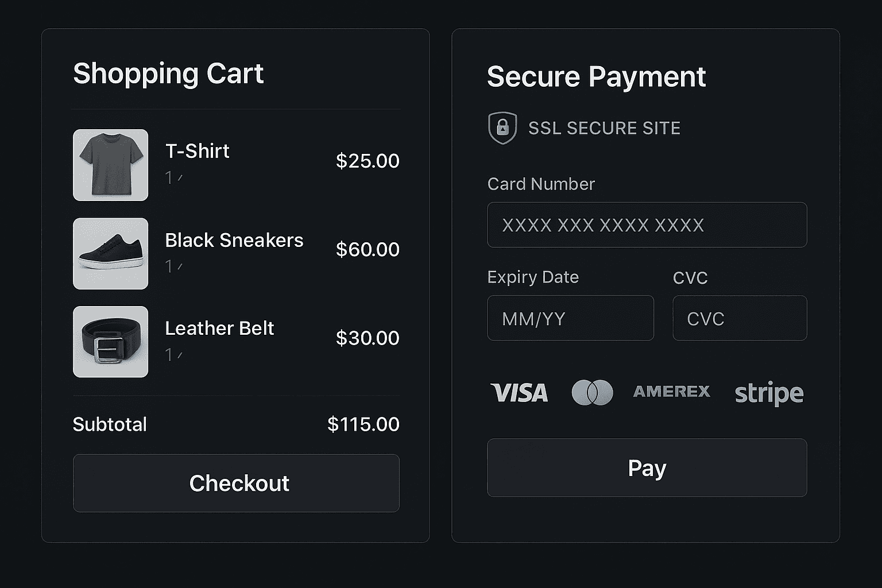Screen dimensions: 882x588
Task: Choose the stripe payment logo
Action: [769, 393]
